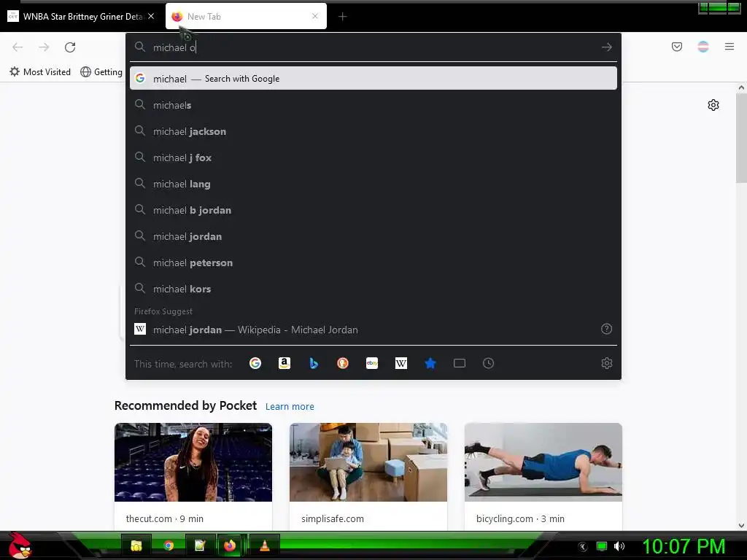
Task: Click the go arrow in the address bar
Action: (606, 47)
